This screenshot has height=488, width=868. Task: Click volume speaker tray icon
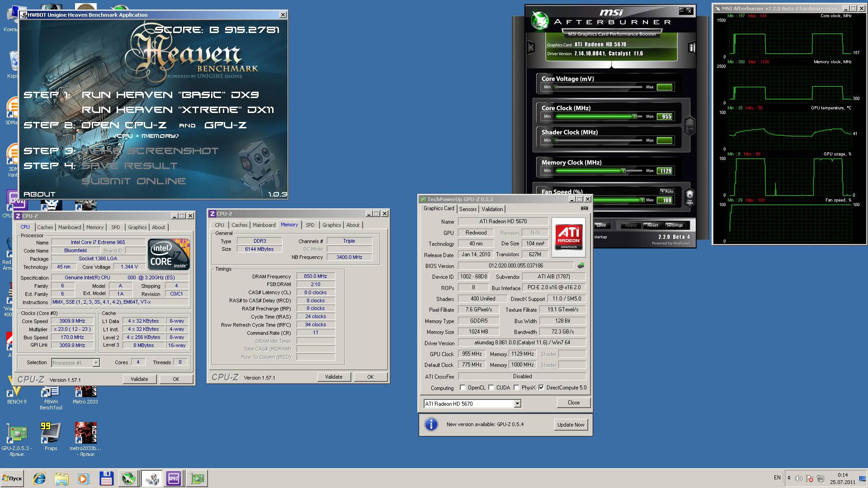coord(799,479)
